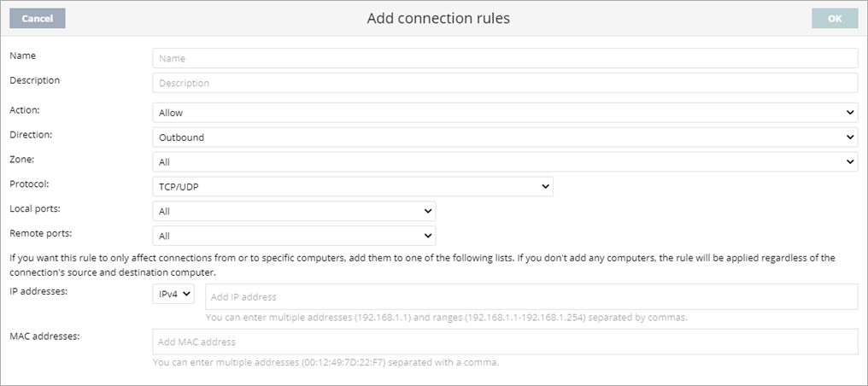Expand the Protocol dropdown showing TCP/UDP
Screen dimensions: 868x386
(x=352, y=186)
